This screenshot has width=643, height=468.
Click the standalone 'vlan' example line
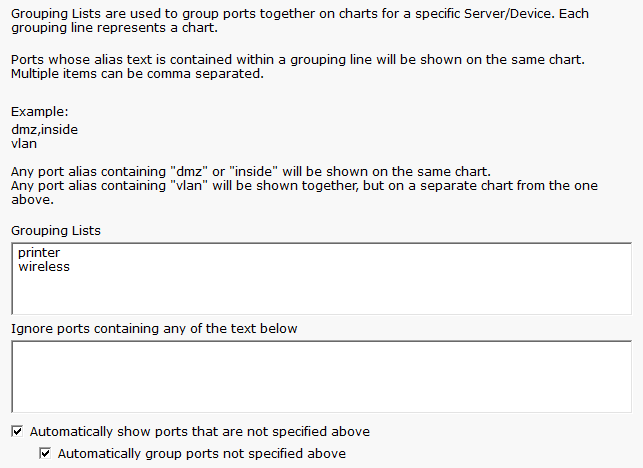[24, 143]
